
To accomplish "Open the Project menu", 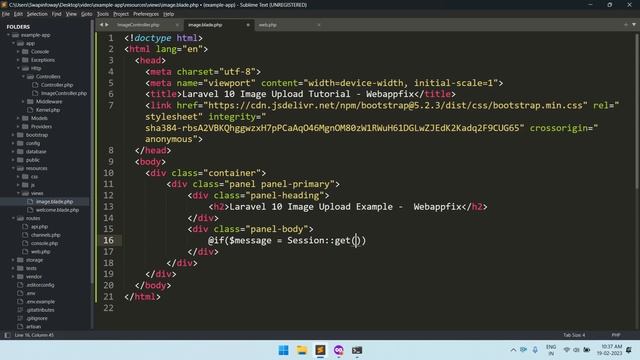I will tap(121, 14).
